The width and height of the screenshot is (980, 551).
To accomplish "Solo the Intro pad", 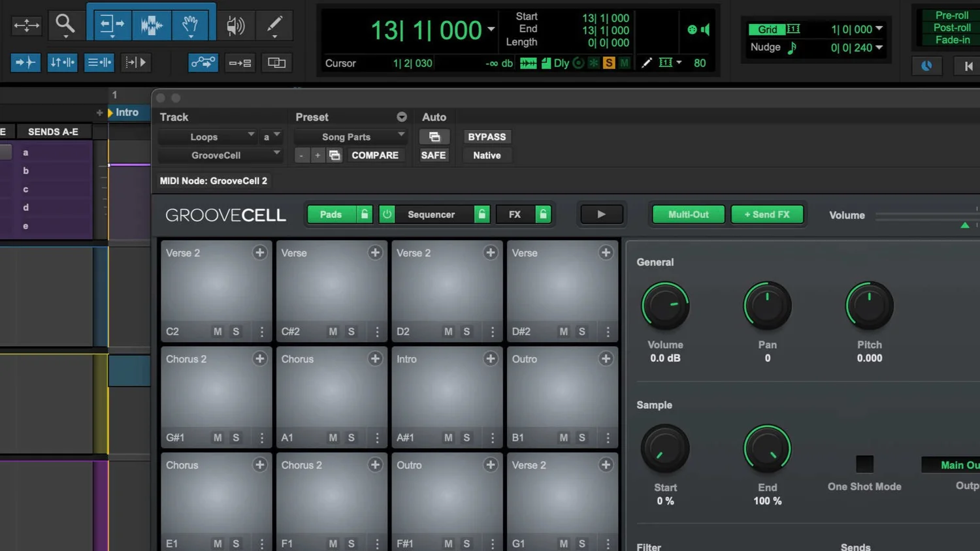I will (466, 437).
